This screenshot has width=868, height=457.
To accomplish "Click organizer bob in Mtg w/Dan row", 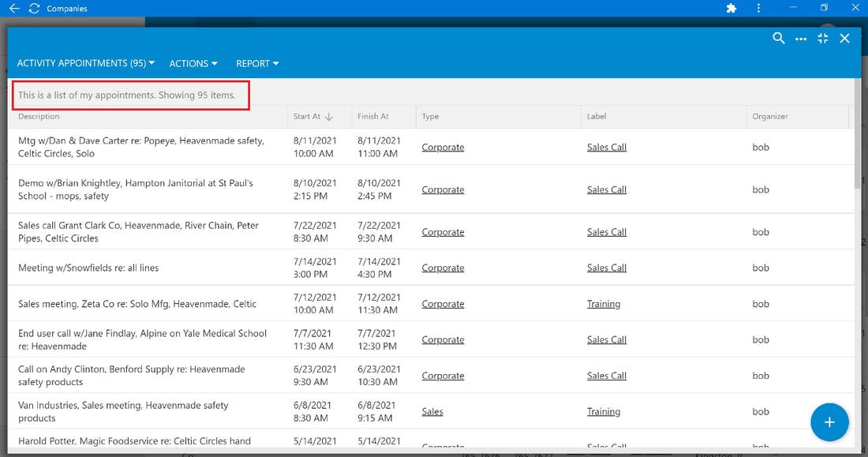I will click(761, 148).
